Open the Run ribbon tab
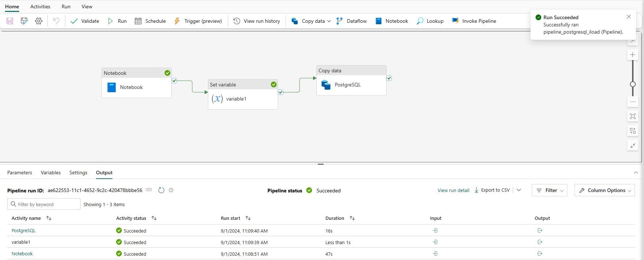Image resolution: width=644 pixels, height=260 pixels. (x=66, y=7)
